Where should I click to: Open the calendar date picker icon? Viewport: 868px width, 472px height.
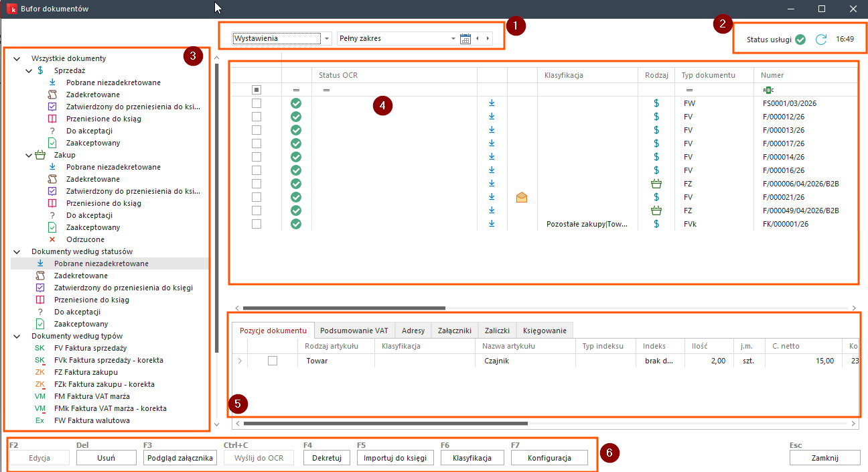pyautogui.click(x=465, y=39)
